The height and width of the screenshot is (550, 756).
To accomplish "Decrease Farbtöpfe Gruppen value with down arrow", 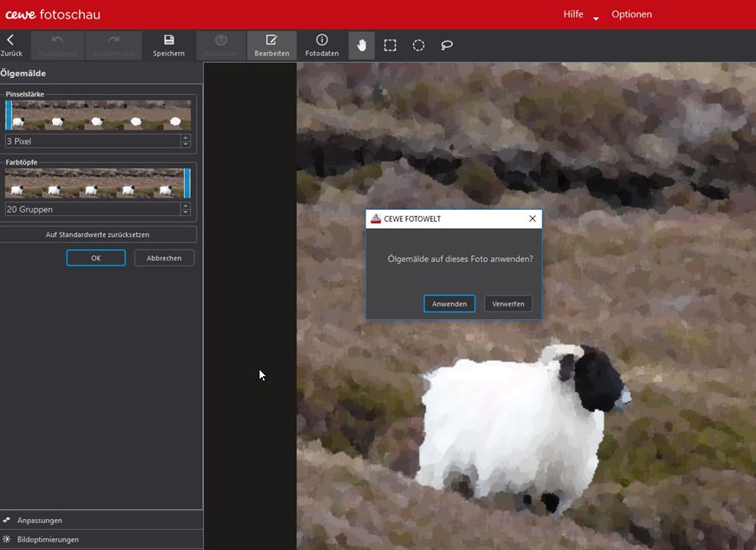I will (x=186, y=212).
